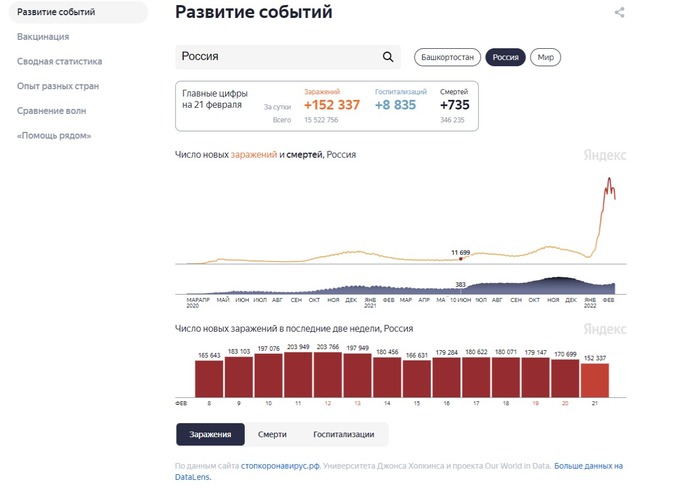Go to Опыт разных стран section
700x495 pixels.
coord(58,86)
